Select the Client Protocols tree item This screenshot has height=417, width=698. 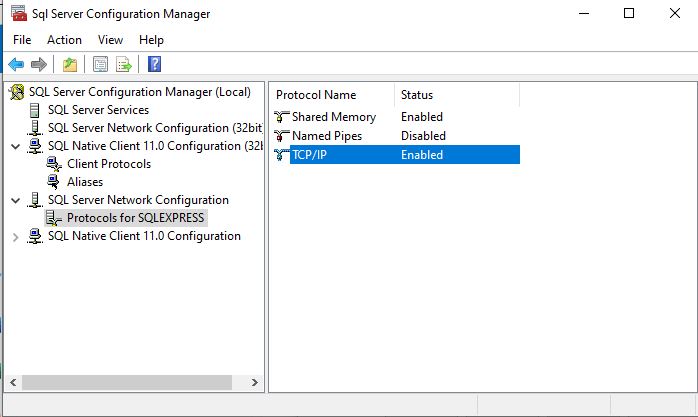click(x=109, y=164)
